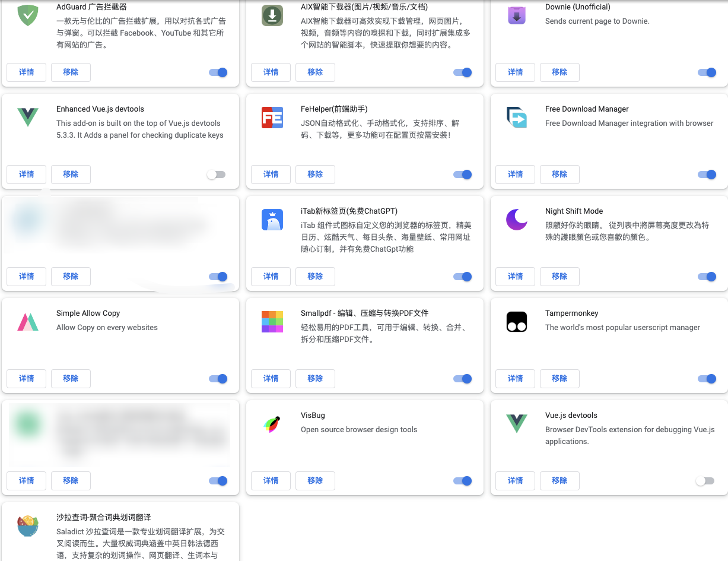This screenshot has width=728, height=561.
Task: Switch off the Smallpdf extension toggle
Action: click(x=463, y=379)
